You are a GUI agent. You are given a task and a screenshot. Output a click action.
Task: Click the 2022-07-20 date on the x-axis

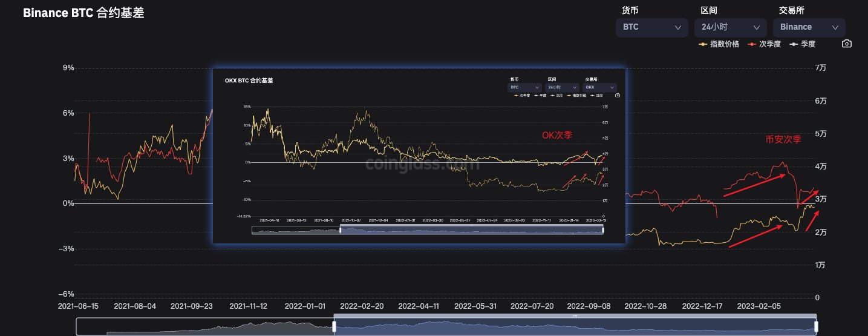tap(533, 306)
